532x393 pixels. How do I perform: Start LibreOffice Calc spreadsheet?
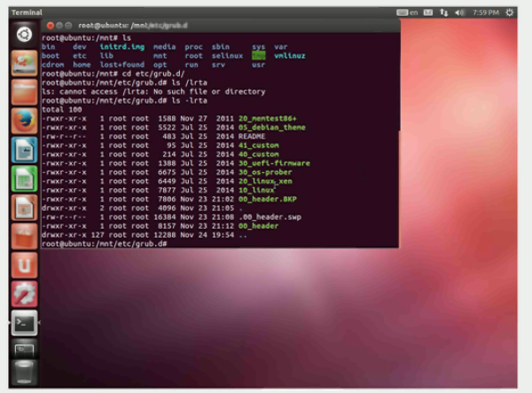tap(23, 177)
